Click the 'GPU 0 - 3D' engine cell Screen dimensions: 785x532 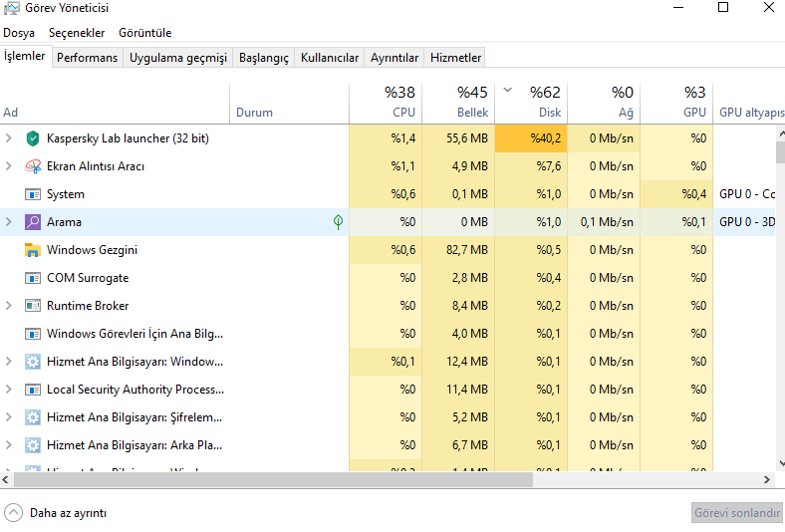coord(744,222)
